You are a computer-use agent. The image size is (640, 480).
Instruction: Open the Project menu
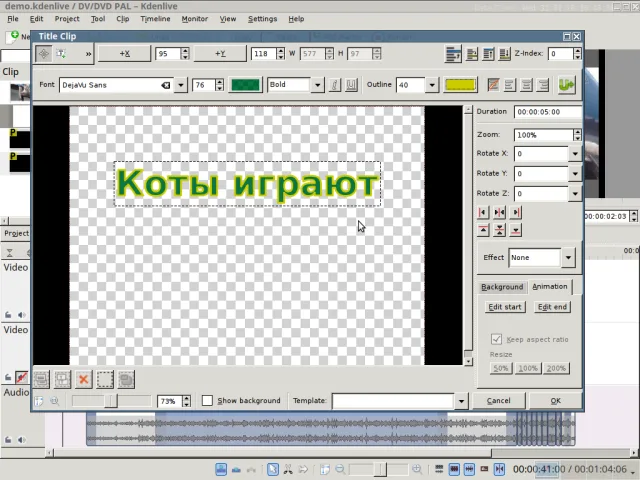click(x=67, y=19)
